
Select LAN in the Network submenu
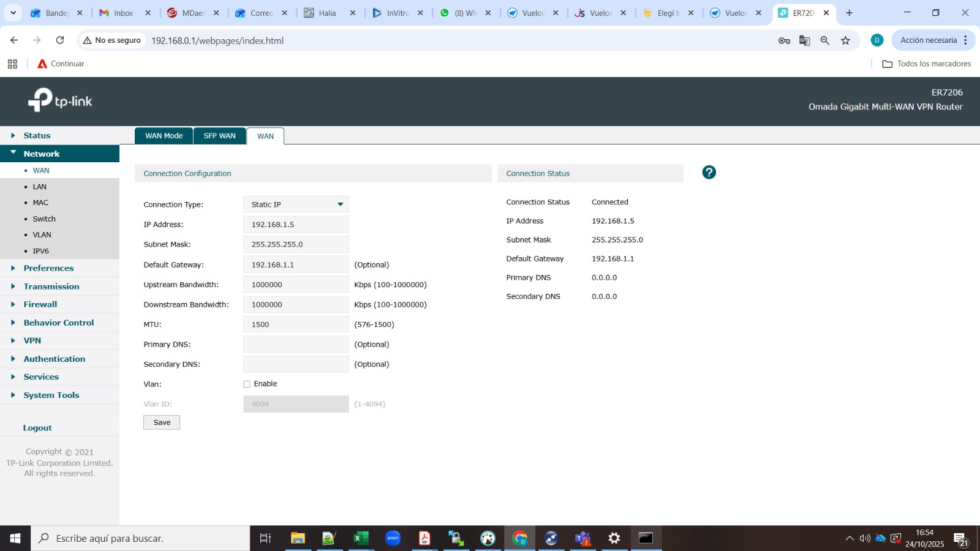pyautogui.click(x=40, y=187)
